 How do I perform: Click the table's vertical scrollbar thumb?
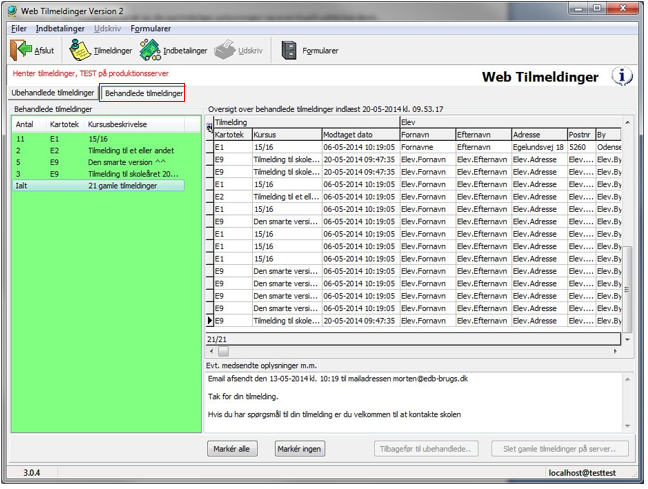point(627,289)
